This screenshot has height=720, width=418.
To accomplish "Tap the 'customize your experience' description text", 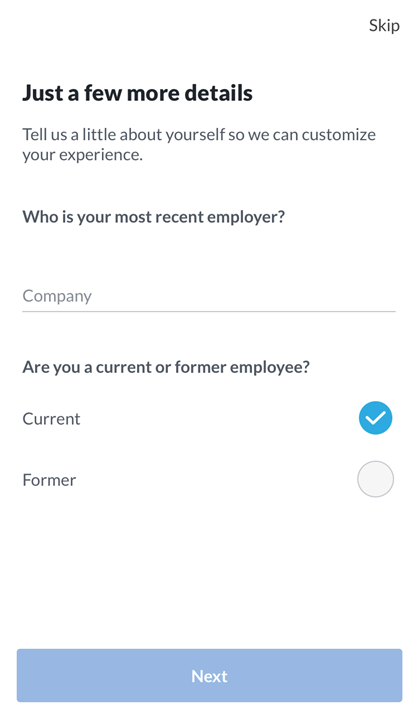I will [x=199, y=144].
